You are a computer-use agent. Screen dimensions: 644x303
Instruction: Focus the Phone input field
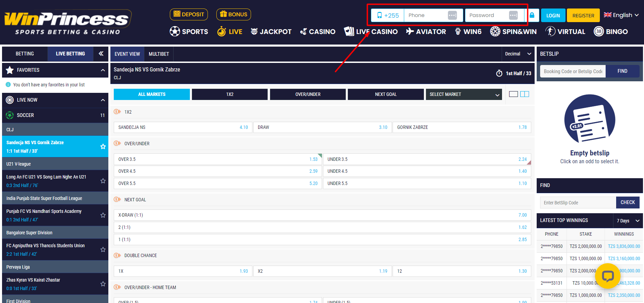(433, 15)
